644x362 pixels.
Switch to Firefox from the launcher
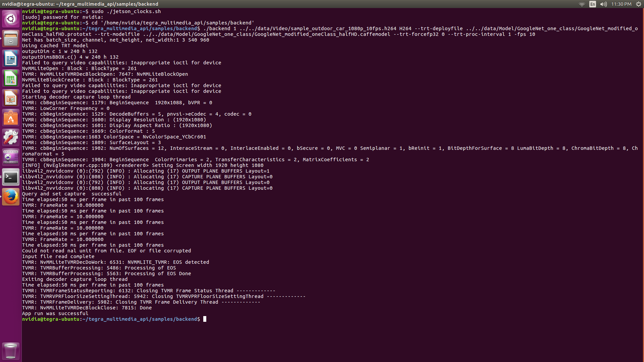(x=11, y=197)
